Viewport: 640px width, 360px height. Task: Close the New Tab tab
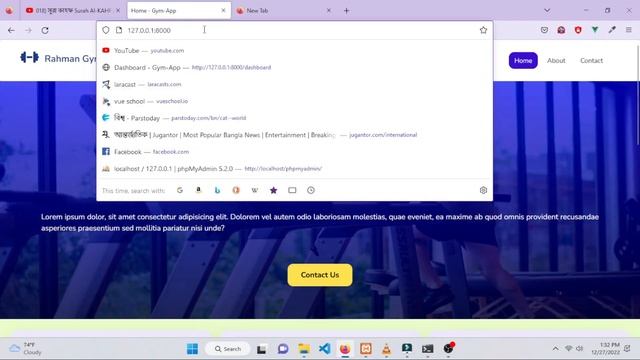[x=329, y=11]
